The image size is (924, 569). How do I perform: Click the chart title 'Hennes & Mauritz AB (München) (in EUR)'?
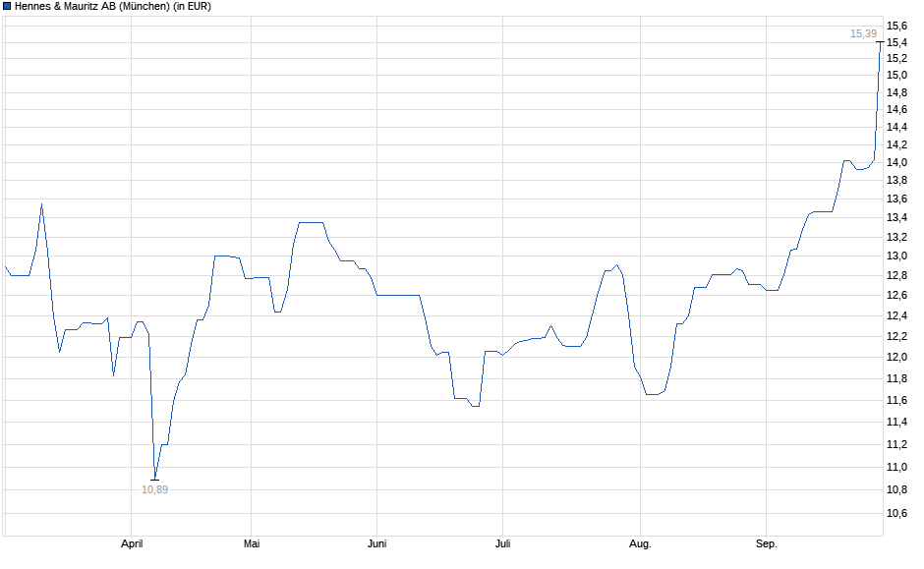tap(113, 7)
